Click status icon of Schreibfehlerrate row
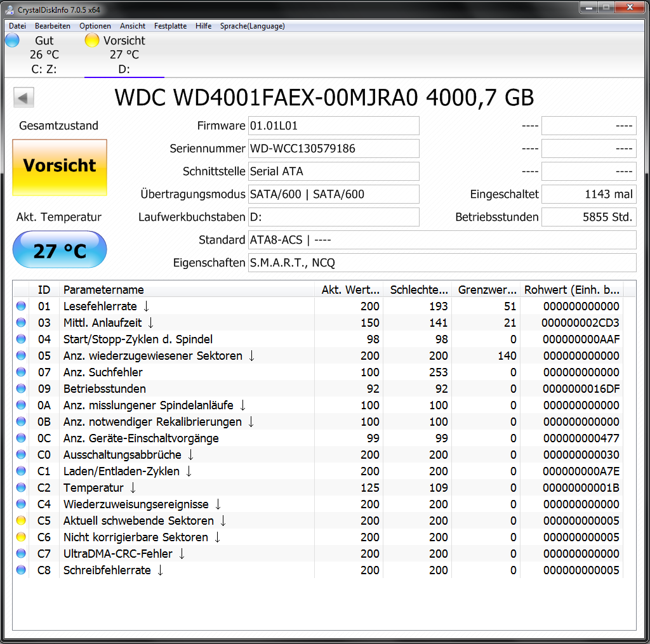The width and height of the screenshot is (650, 644). click(x=21, y=570)
